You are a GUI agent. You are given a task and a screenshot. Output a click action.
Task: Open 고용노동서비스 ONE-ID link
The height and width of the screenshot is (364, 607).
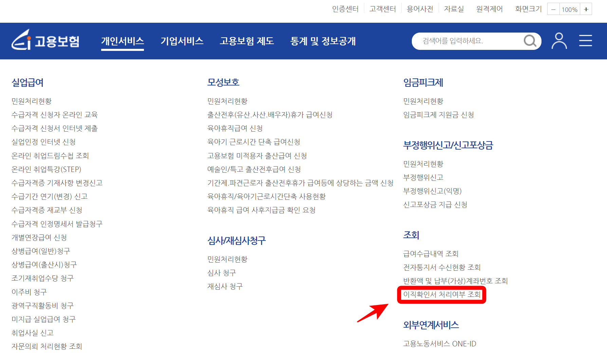click(x=440, y=344)
